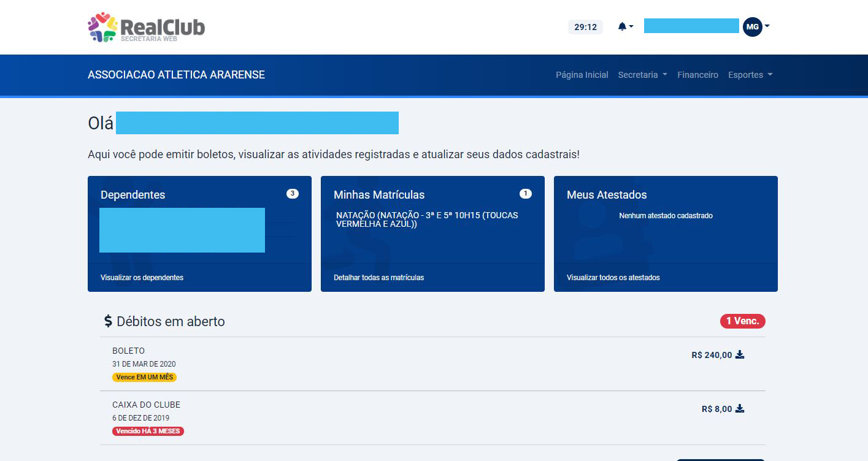Click the dollar sign icon beside Débitos em aberto
868x461 pixels.
pos(108,321)
